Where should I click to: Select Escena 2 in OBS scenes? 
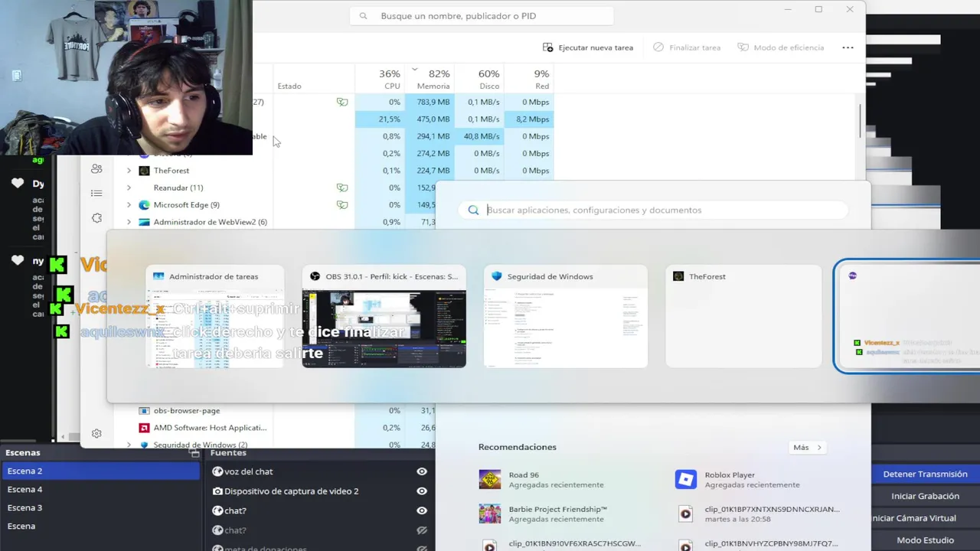point(101,471)
